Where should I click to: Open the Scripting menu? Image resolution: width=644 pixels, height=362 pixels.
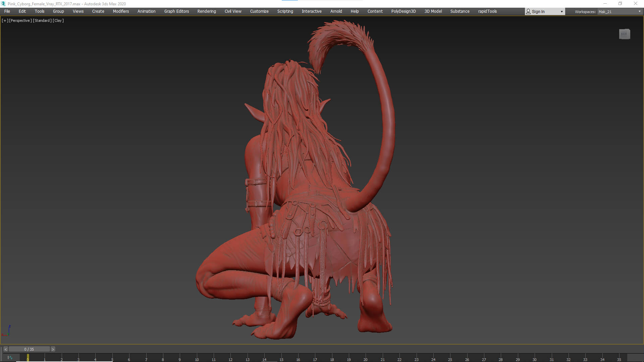(x=285, y=11)
